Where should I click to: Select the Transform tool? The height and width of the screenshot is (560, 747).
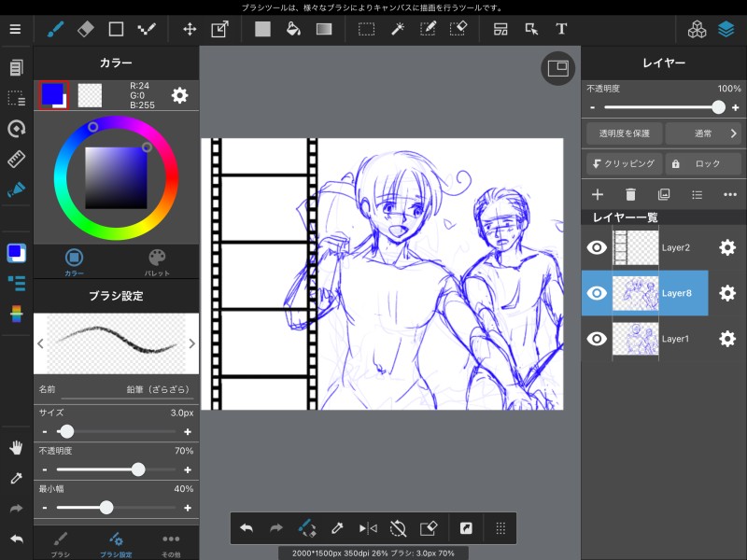click(219, 29)
